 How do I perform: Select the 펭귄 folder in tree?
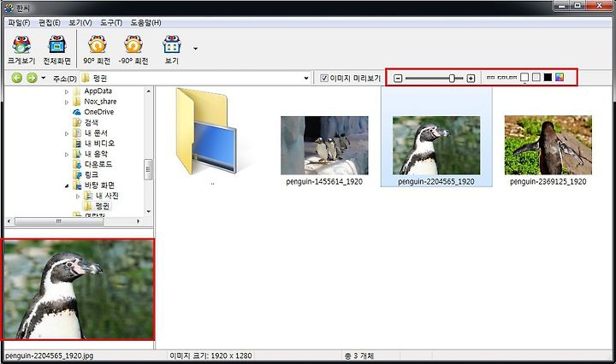[102, 206]
